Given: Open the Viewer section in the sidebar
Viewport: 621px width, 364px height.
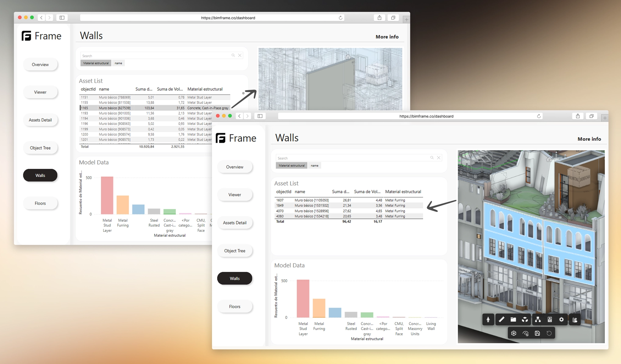Looking at the screenshot, I should [235, 195].
